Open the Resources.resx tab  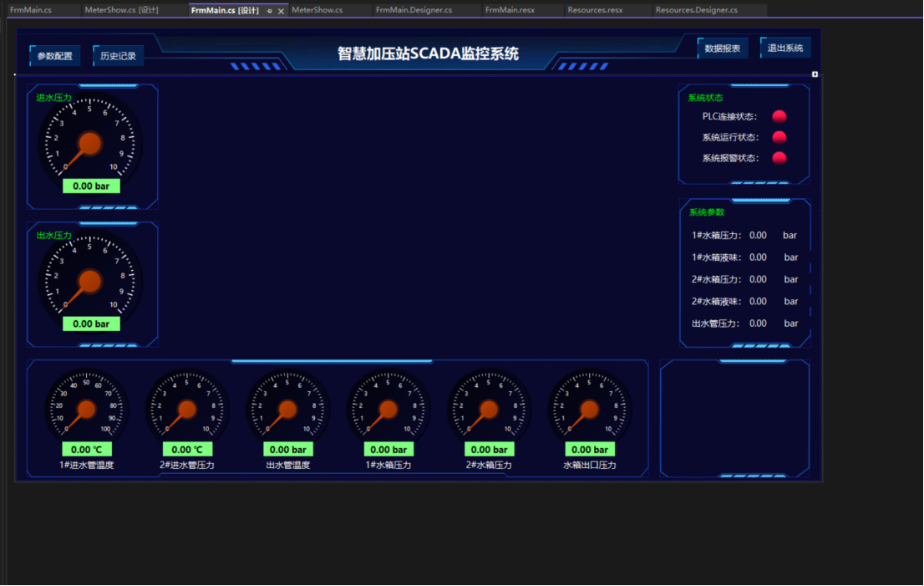[595, 10]
